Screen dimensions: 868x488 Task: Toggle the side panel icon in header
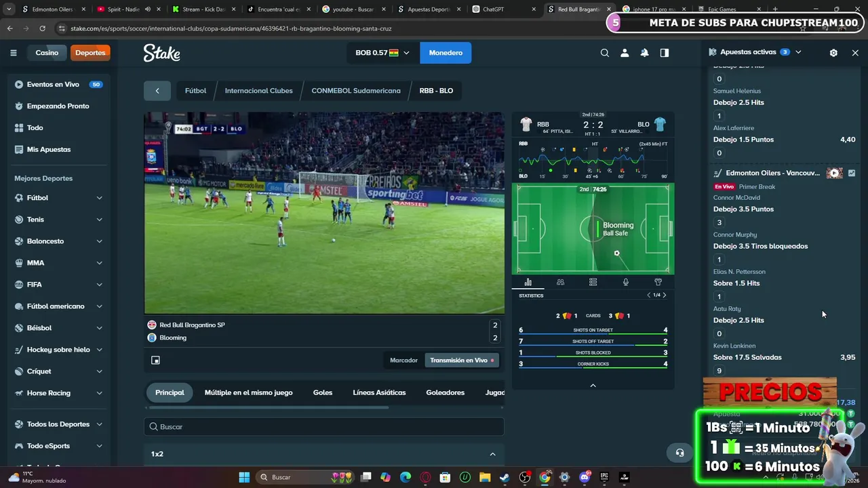(x=665, y=53)
